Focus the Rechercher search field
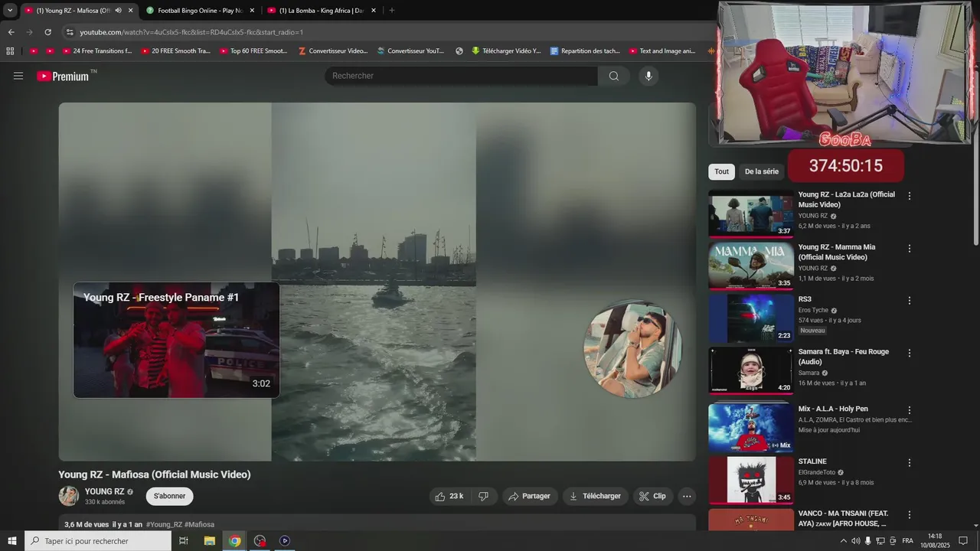The image size is (980, 551). click(x=461, y=76)
